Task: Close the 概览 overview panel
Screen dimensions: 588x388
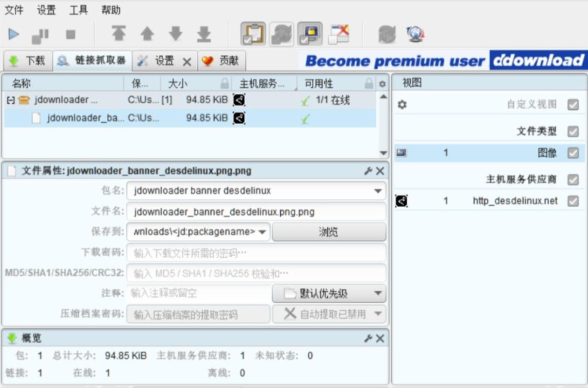Action: coord(380,338)
